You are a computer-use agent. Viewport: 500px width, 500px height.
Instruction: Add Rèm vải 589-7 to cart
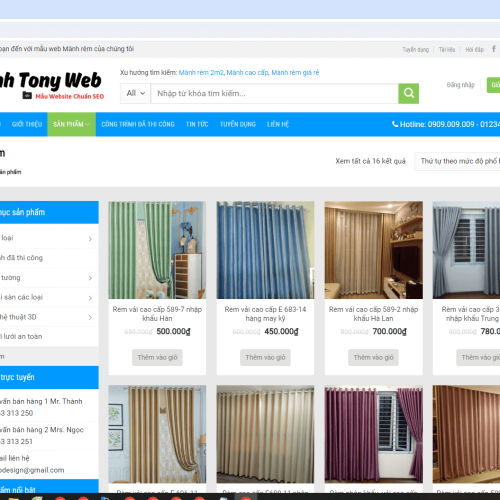(157, 357)
